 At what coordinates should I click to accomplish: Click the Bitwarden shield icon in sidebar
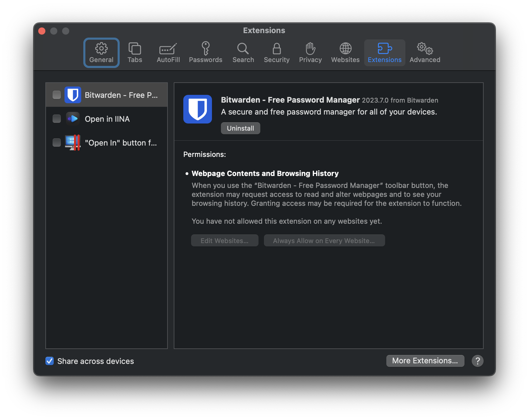pos(73,95)
